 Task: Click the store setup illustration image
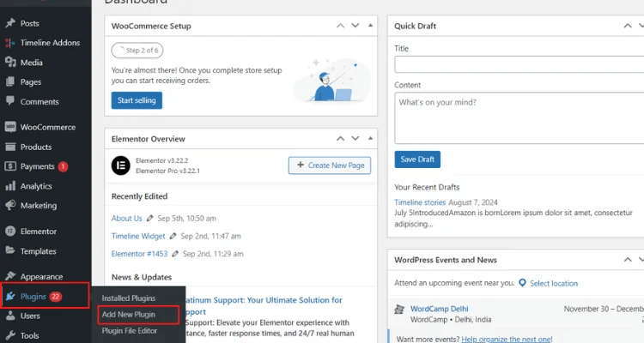point(331,80)
